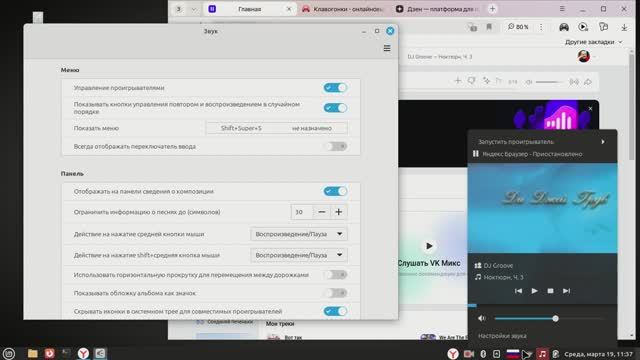Click 'Мои треки' heading on music page
The width and height of the screenshot is (640, 360).
[x=280, y=324]
